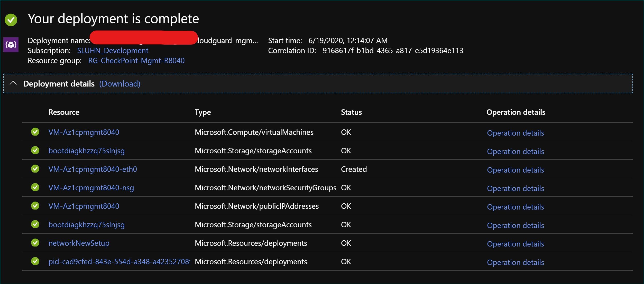The height and width of the screenshot is (284, 644).
Task: Click status icon beside networkNewSetup
Action: 35,243
